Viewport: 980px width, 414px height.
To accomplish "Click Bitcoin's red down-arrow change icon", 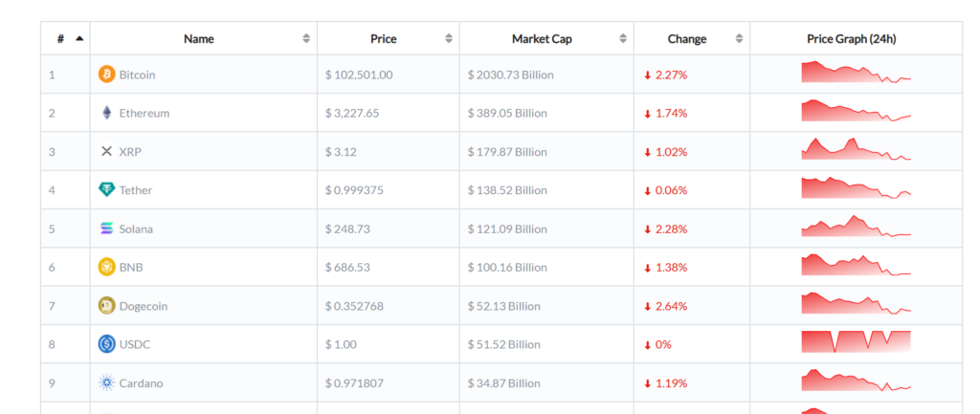I will click(648, 75).
